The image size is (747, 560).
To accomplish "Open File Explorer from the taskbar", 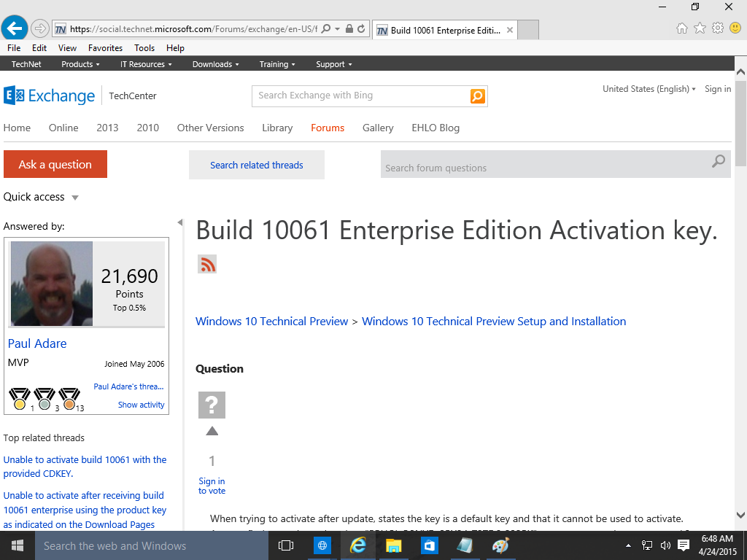I will 393,545.
